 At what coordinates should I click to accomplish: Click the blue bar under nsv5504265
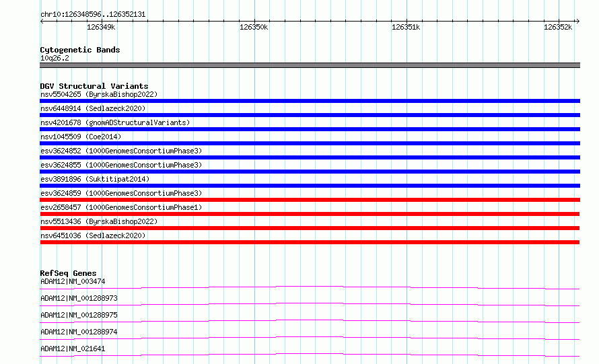(x=310, y=101)
